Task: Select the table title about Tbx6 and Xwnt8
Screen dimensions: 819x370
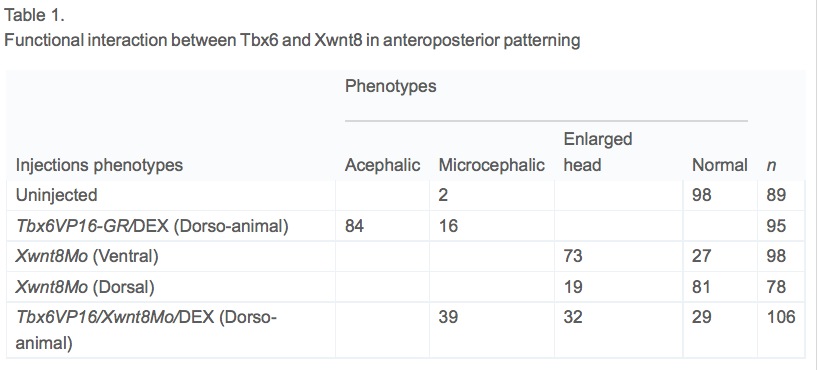Action: pyautogui.click(x=292, y=40)
